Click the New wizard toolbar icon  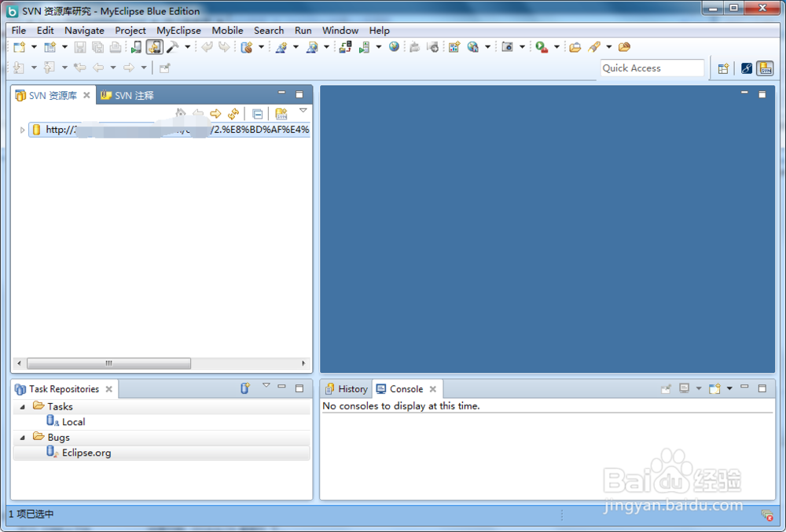coord(19,47)
